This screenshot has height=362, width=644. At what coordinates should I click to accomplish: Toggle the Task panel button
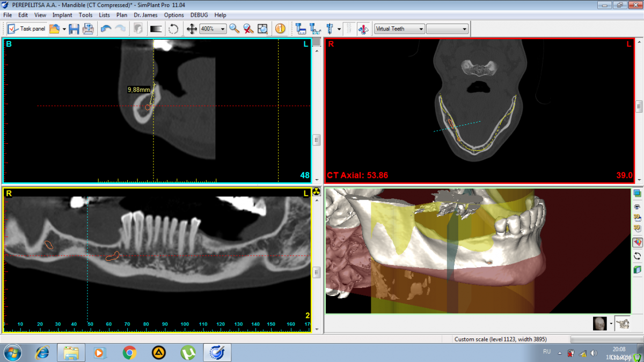27,29
